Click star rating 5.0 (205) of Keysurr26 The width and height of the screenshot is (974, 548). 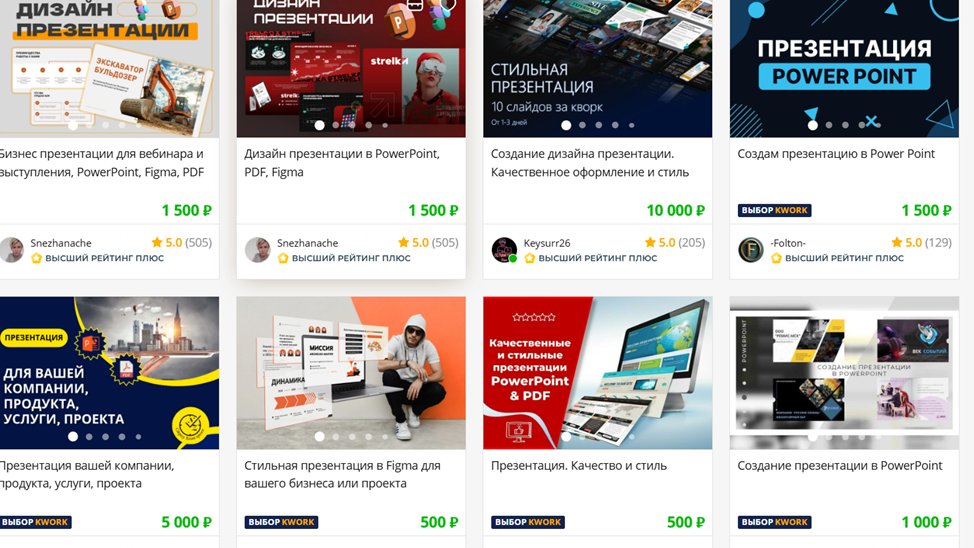(675, 242)
